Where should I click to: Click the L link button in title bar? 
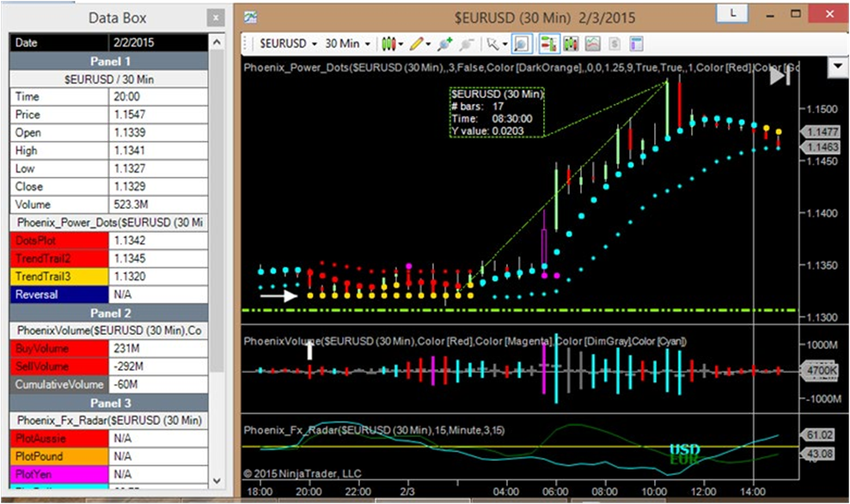pyautogui.click(x=731, y=14)
